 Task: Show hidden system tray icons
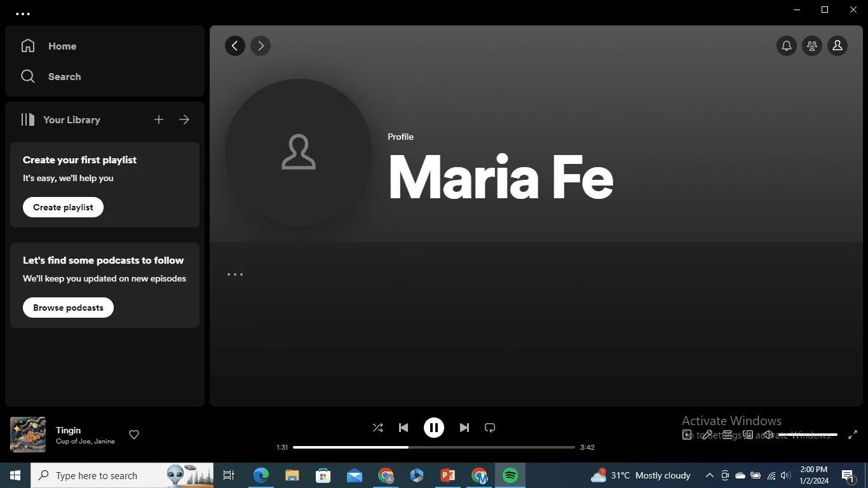(710, 475)
